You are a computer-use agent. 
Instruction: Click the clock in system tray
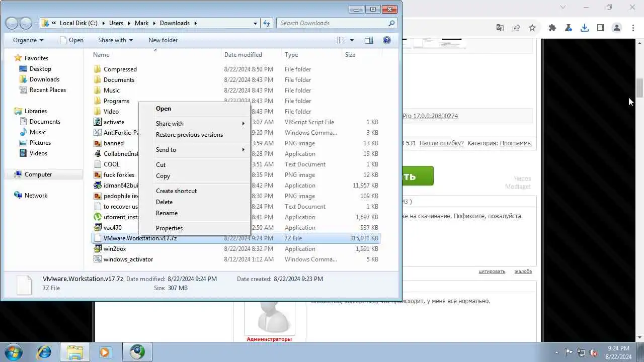(x=618, y=352)
